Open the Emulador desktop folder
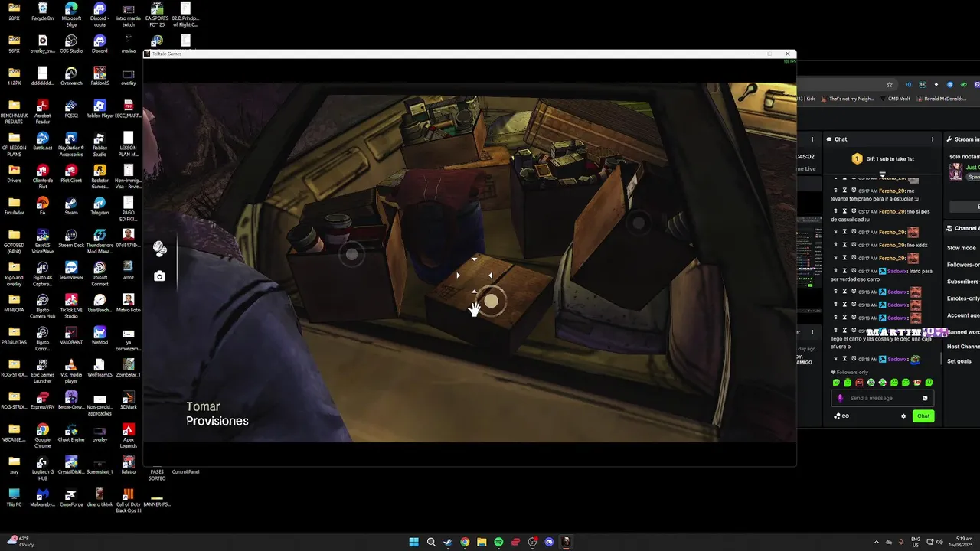The height and width of the screenshot is (551, 980). click(x=14, y=205)
